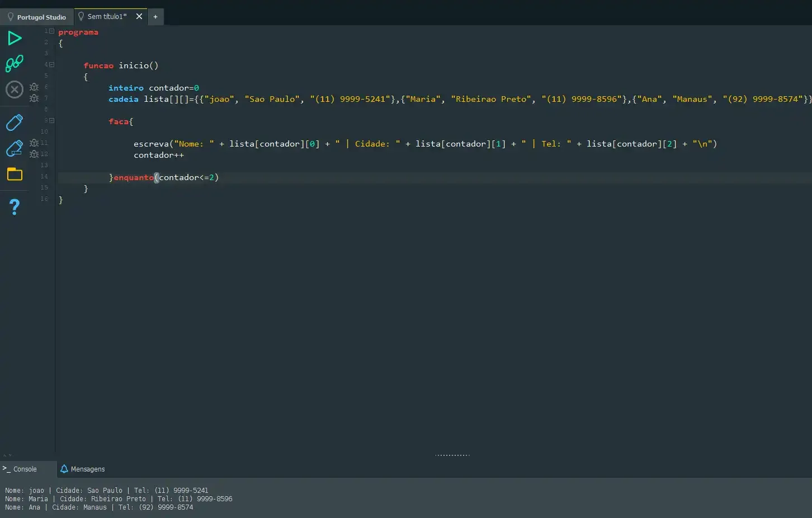Open the Mensagens tab

83,469
